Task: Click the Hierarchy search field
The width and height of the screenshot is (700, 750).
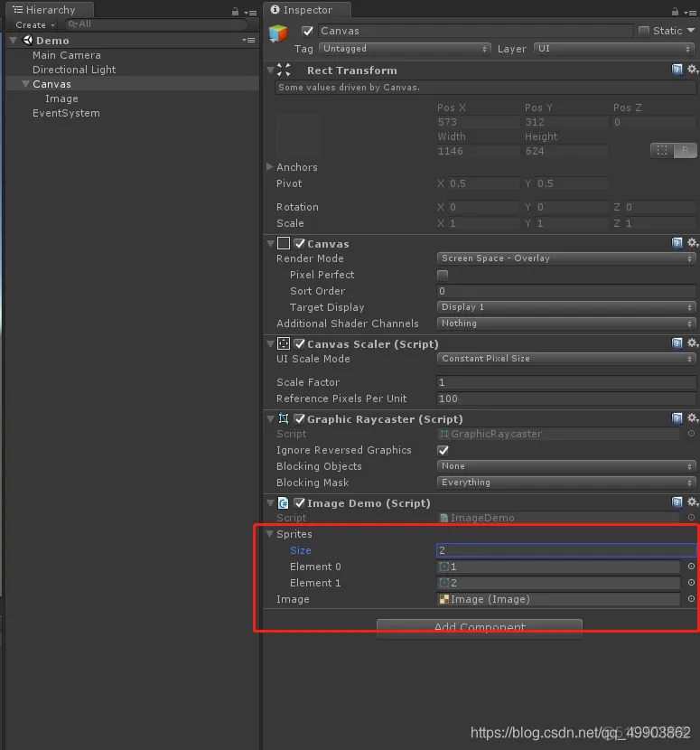Action: [156, 23]
